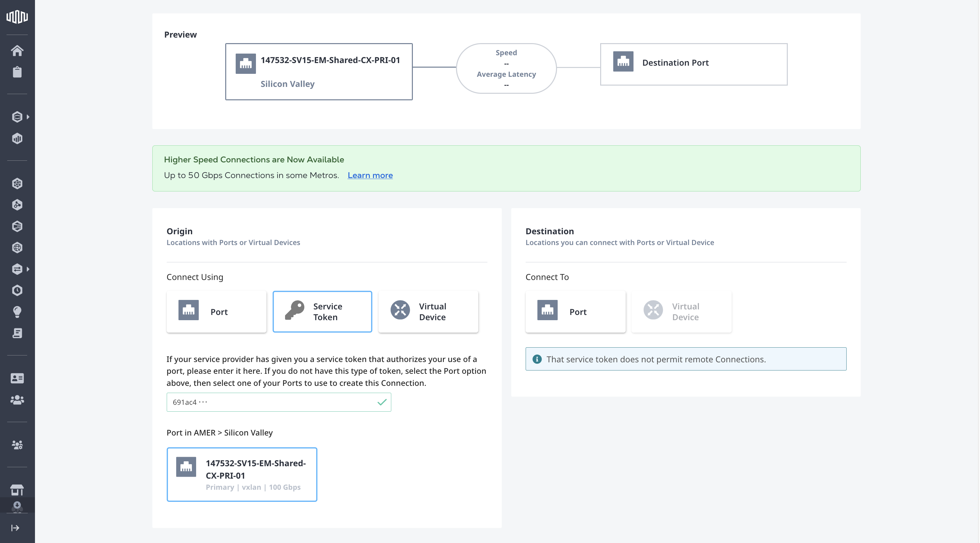Open the lightbulb insights icon
980x543 pixels.
pyautogui.click(x=17, y=312)
